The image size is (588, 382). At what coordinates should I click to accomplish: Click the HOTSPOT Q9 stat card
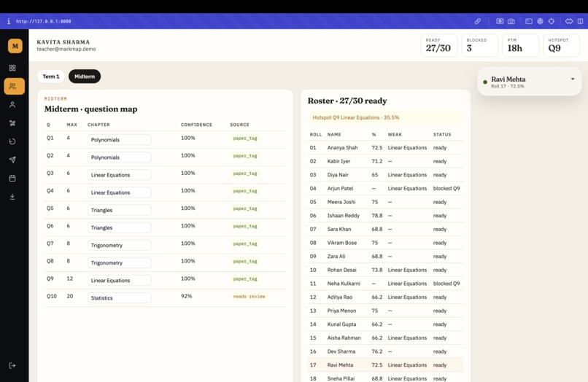click(562, 45)
